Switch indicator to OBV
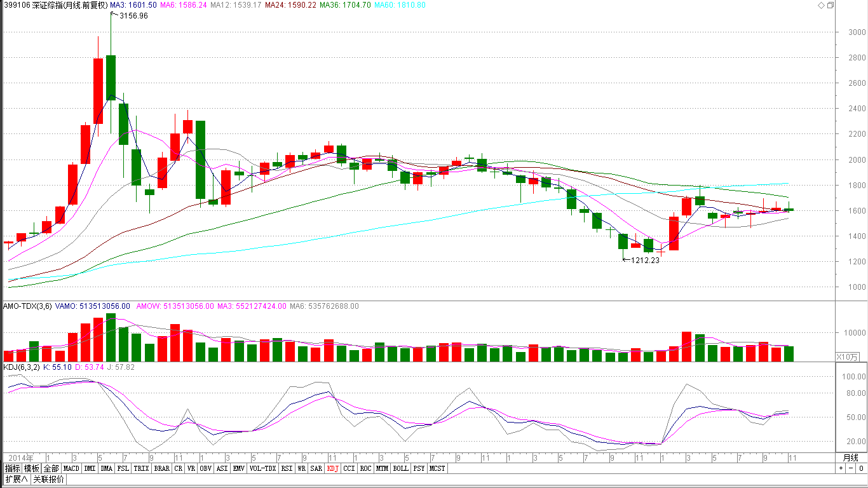 coord(206,468)
